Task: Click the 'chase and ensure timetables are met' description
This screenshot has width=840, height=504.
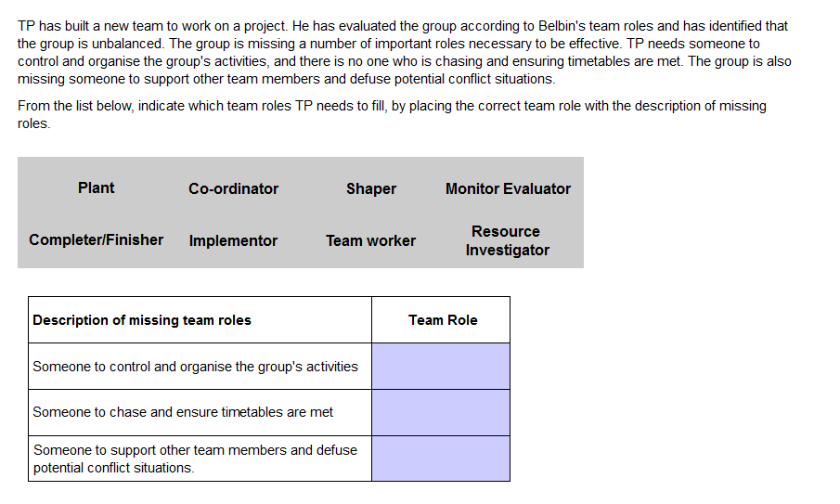Action: (183, 412)
